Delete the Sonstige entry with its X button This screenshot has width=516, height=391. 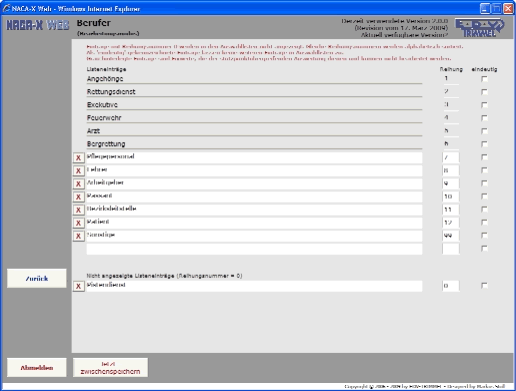tap(79, 236)
